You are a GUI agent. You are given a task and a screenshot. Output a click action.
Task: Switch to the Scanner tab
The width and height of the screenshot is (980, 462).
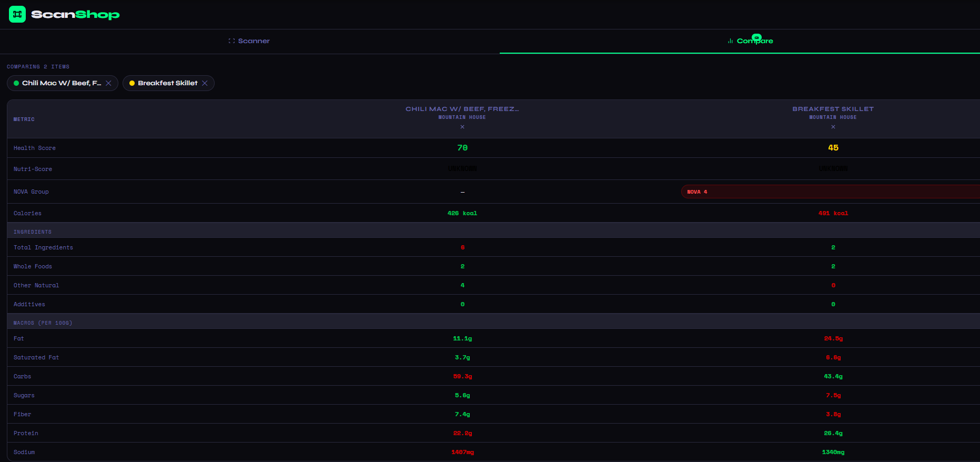click(249, 41)
